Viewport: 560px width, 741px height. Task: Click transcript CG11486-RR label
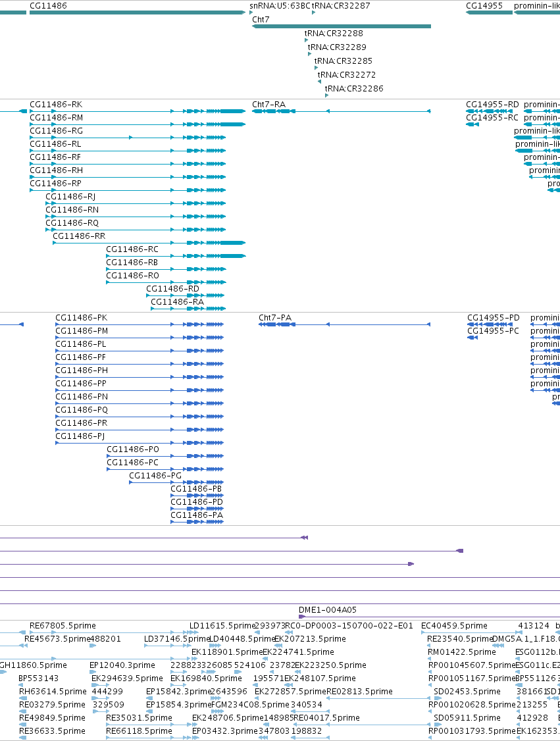pyautogui.click(x=79, y=237)
